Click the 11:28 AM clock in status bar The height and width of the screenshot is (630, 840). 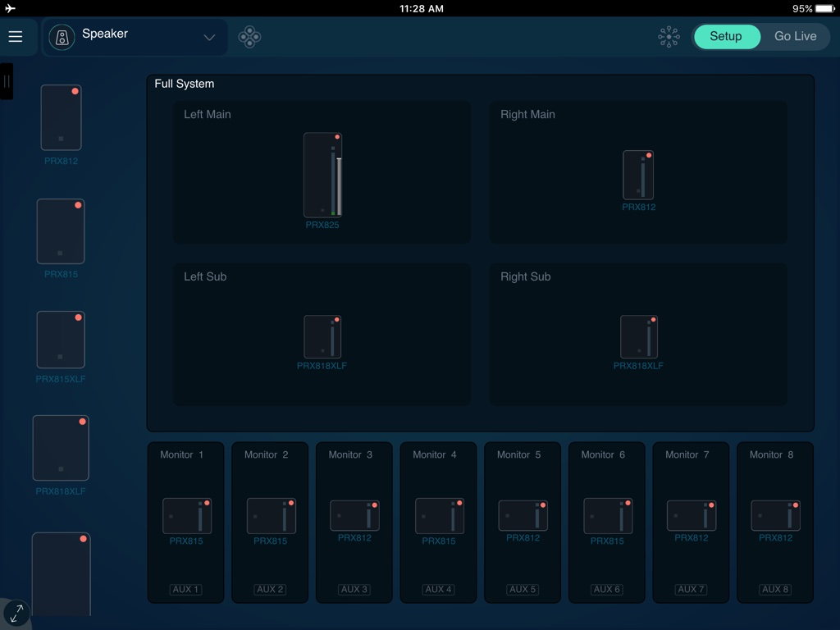[x=421, y=8]
